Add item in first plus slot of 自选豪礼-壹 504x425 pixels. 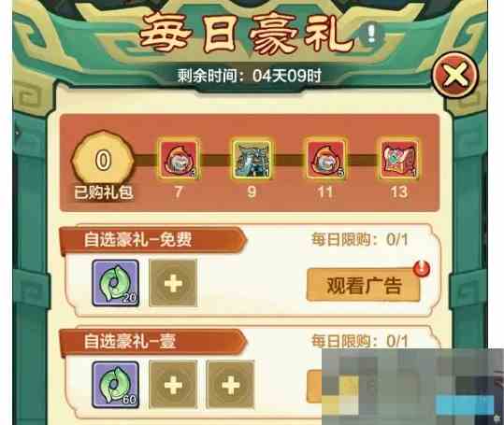click(x=173, y=385)
